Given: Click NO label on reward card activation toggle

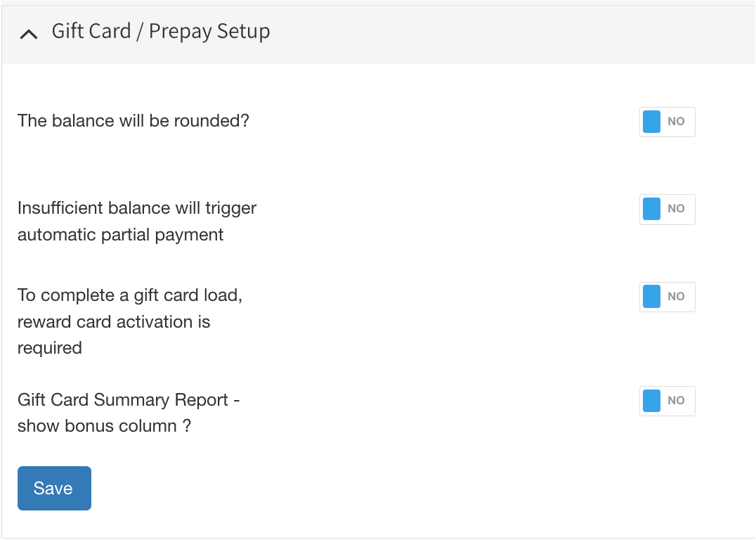Looking at the screenshot, I should pyautogui.click(x=676, y=297).
